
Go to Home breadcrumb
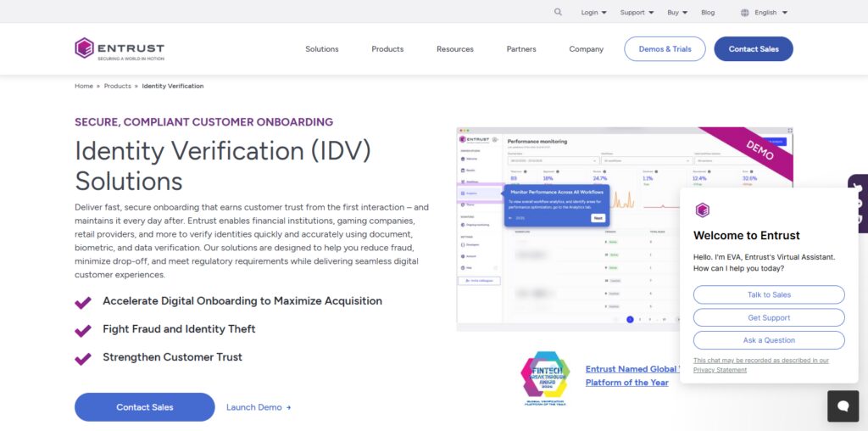84,86
